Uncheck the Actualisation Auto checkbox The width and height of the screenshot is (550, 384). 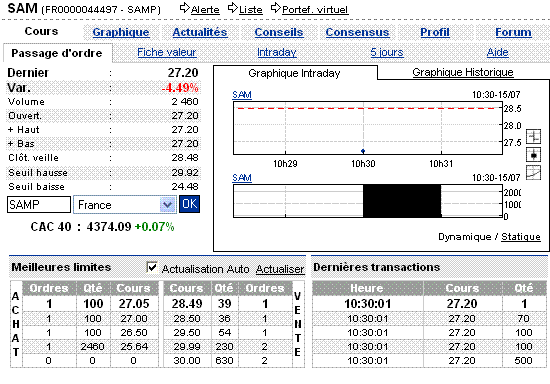pyautogui.click(x=152, y=268)
